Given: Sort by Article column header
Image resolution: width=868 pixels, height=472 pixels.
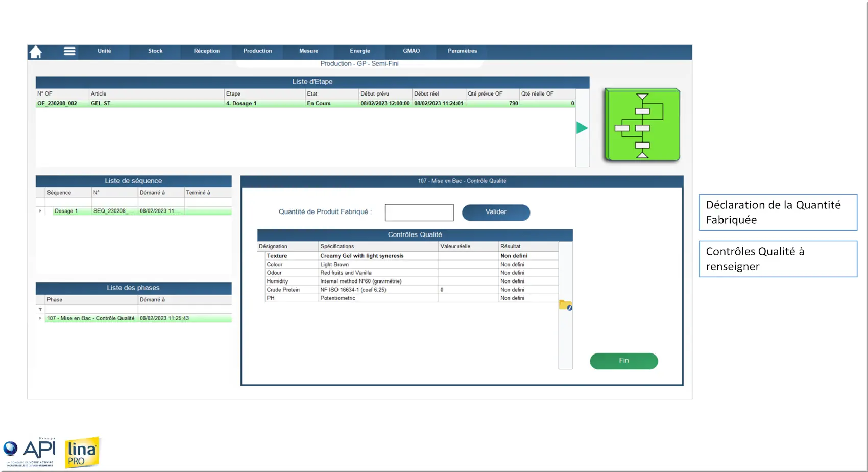Looking at the screenshot, I should [156, 94].
